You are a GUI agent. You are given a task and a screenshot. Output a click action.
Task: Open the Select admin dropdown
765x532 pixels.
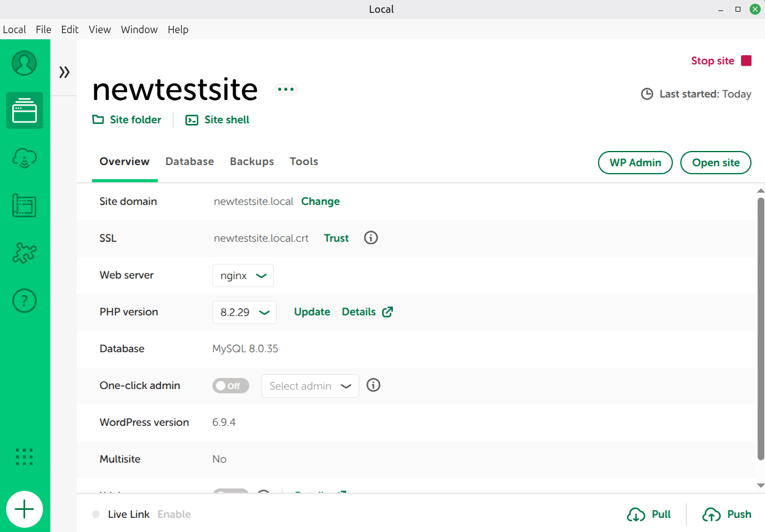pyautogui.click(x=310, y=386)
